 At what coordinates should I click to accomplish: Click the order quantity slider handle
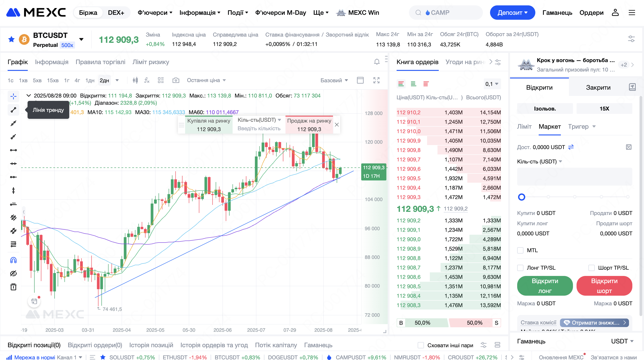pos(521,197)
